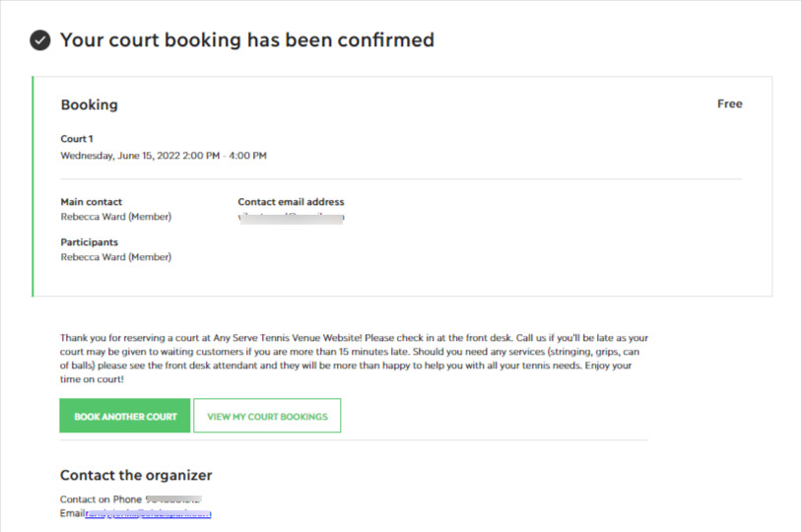The height and width of the screenshot is (532, 801).
Task: Click the Main contact label
Action: click(x=92, y=202)
